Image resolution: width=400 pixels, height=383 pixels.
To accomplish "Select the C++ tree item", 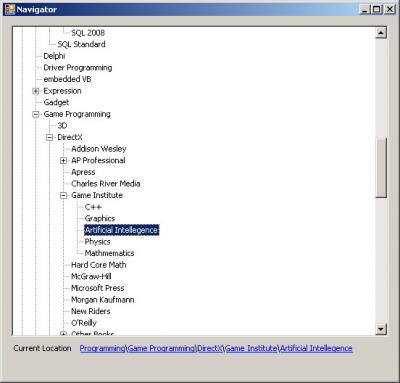I will pos(93,207).
